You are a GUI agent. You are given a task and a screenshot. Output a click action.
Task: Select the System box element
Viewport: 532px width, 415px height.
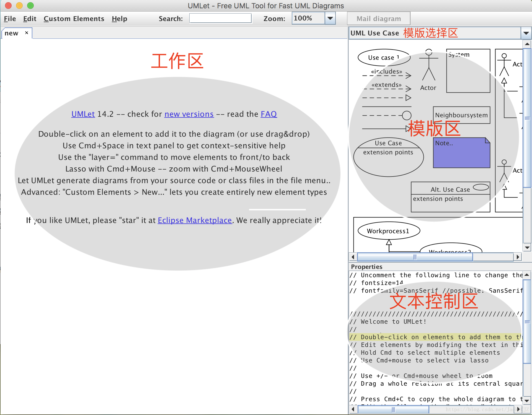tap(468, 71)
